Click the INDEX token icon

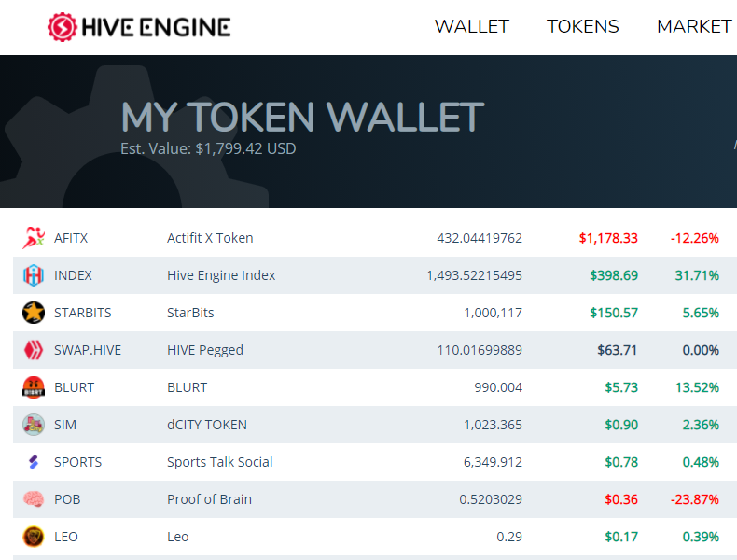tap(34, 275)
